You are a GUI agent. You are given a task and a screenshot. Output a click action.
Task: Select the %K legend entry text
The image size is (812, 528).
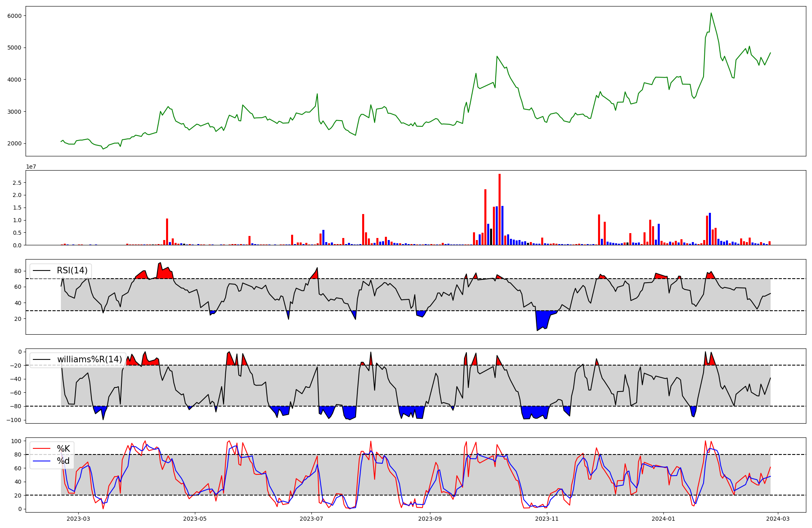coord(63,449)
